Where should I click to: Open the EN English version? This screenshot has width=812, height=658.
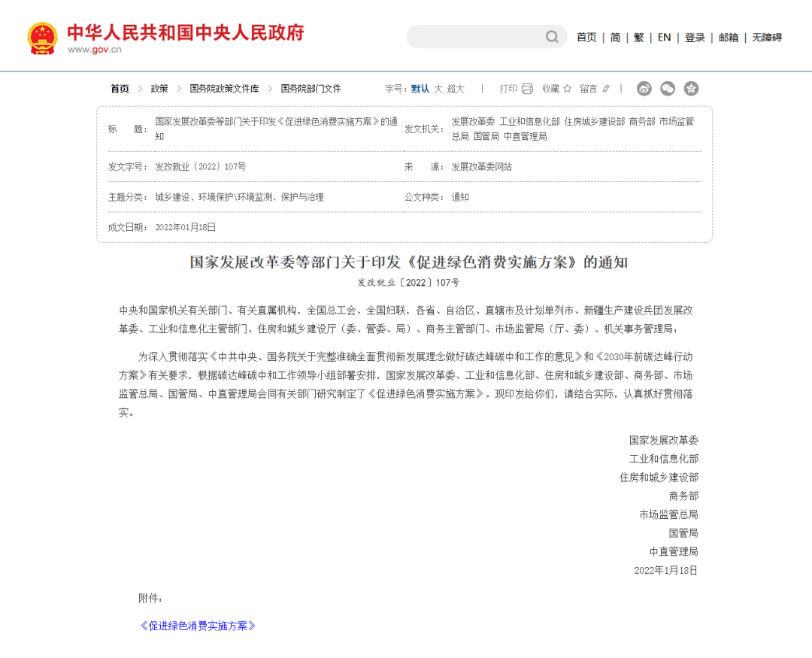(x=664, y=38)
